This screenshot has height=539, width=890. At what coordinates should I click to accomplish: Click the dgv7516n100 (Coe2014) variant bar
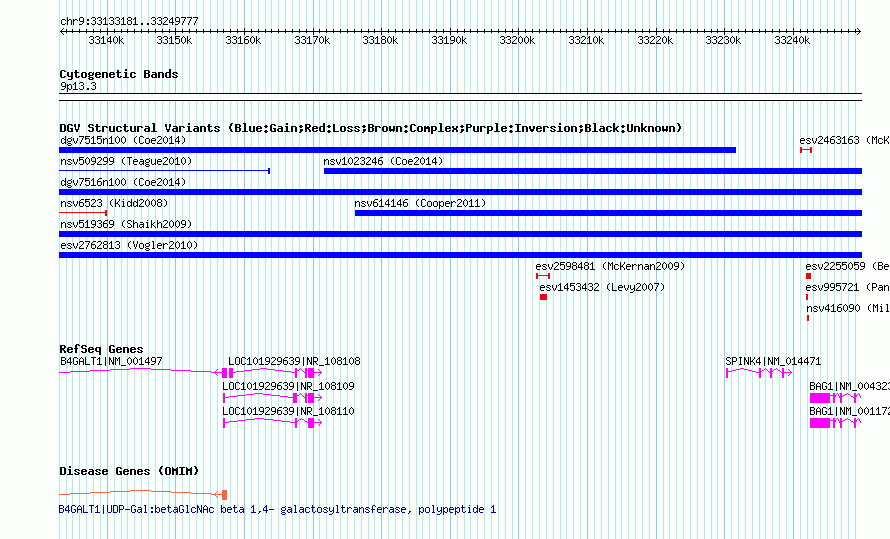460,192
